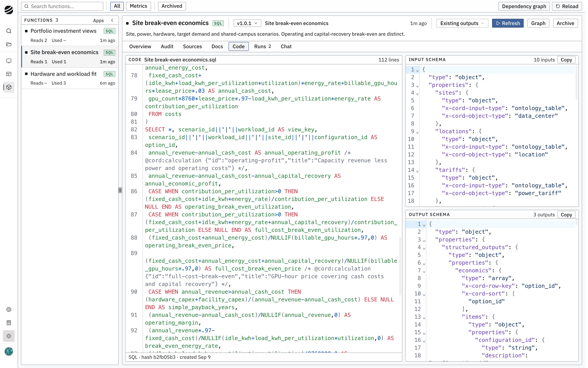Viewport: 588px width, 368px height.
Task: Select the All filter
Action: (x=117, y=6)
